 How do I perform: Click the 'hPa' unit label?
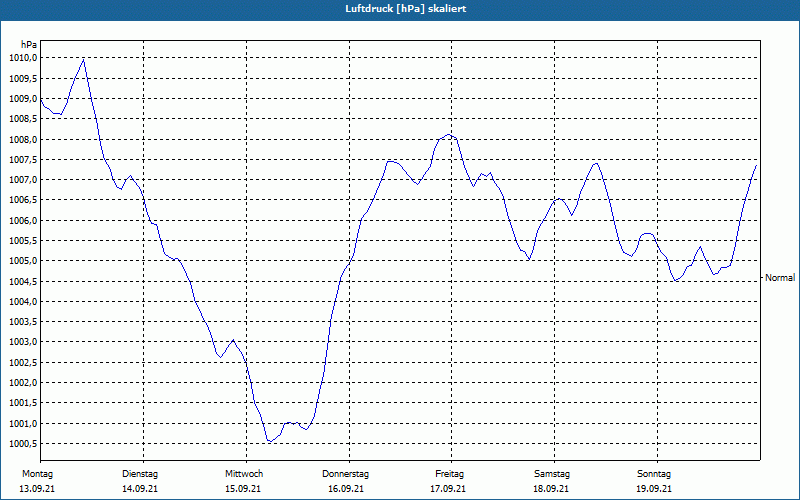pos(29,45)
